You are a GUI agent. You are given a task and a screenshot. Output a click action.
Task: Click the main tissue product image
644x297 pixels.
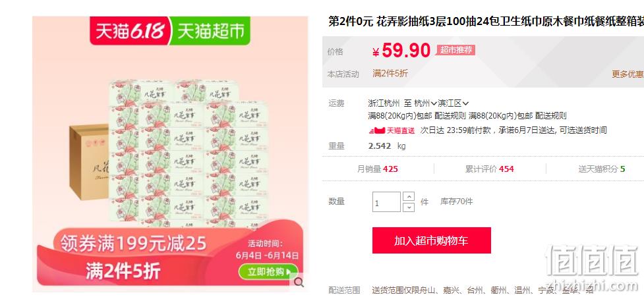click(x=170, y=154)
